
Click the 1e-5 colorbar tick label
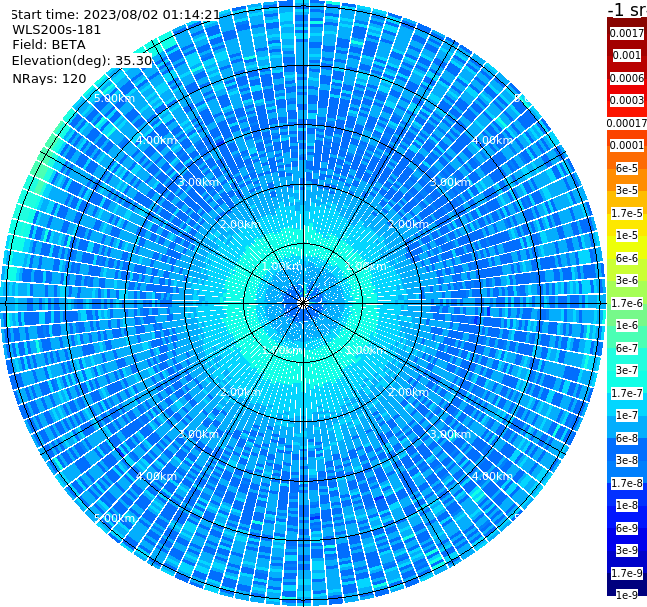tap(627, 235)
